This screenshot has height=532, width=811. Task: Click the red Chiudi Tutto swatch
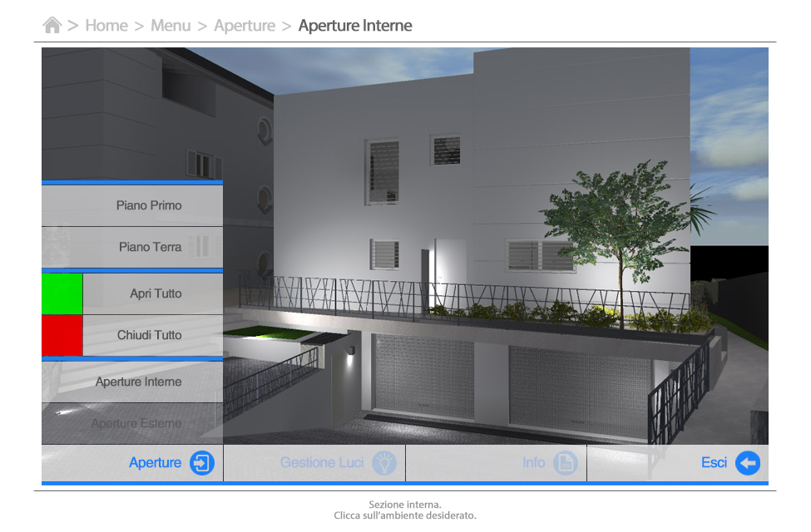click(62, 335)
